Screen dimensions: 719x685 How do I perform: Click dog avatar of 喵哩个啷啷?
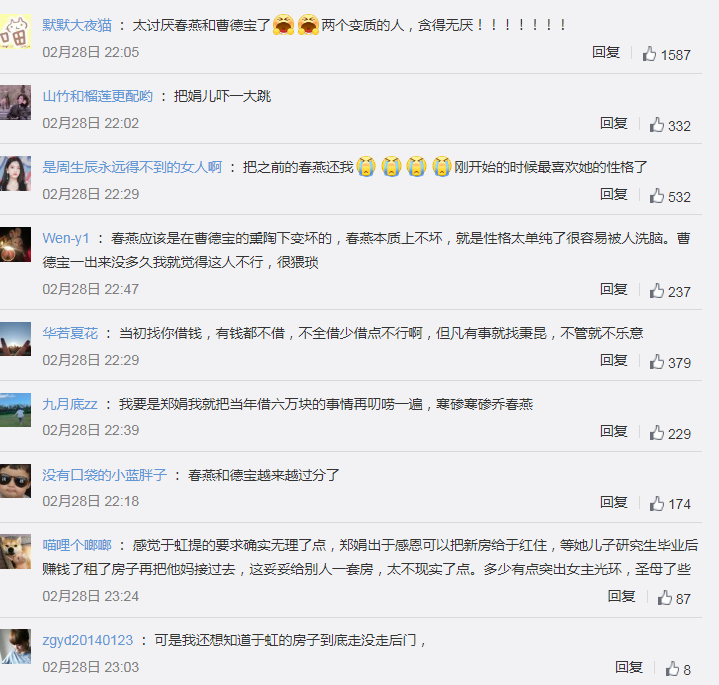pyautogui.click(x=15, y=551)
